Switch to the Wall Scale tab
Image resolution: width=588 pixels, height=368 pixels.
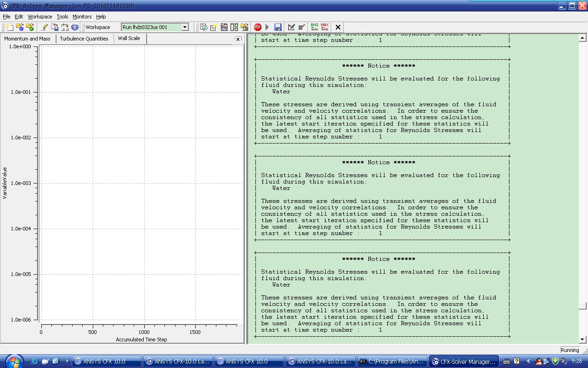click(129, 38)
